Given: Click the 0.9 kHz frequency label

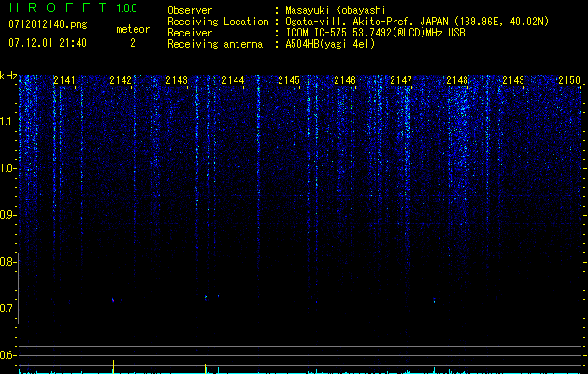Looking at the screenshot, I should pos(7,215).
